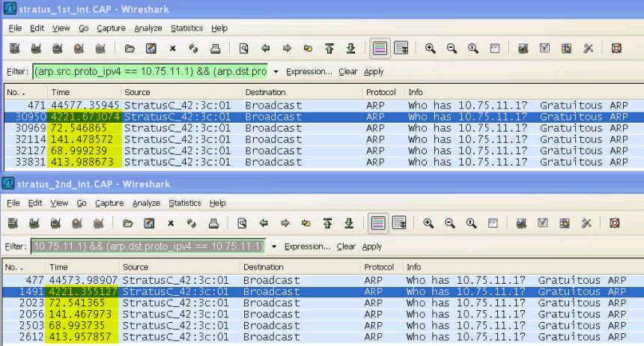
Task: Click the Open capture file icon in top window
Action: tap(129, 49)
